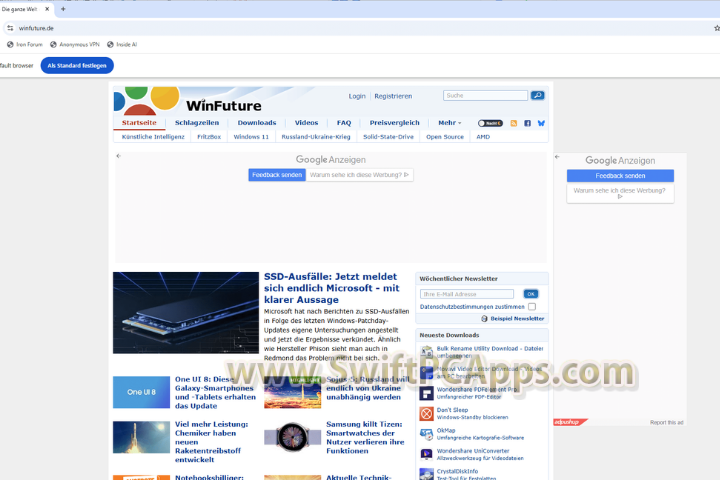Select Open Source topic

tap(445, 137)
